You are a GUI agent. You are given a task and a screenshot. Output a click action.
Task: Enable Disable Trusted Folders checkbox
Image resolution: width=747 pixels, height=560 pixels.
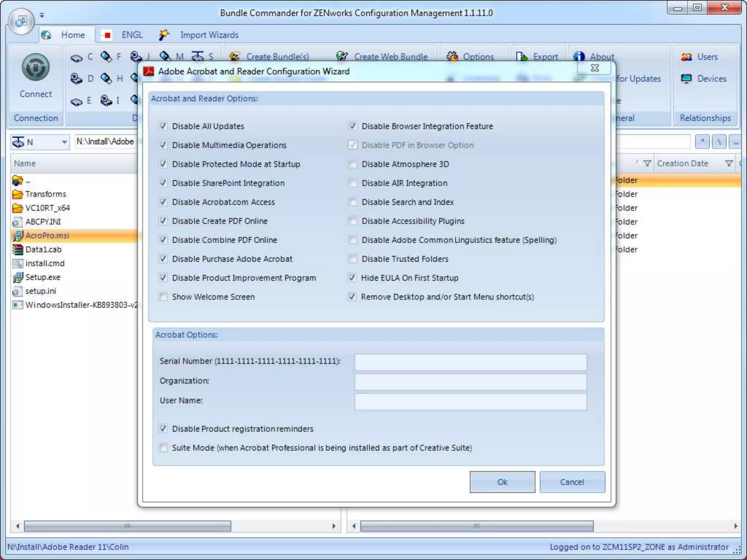coord(352,259)
